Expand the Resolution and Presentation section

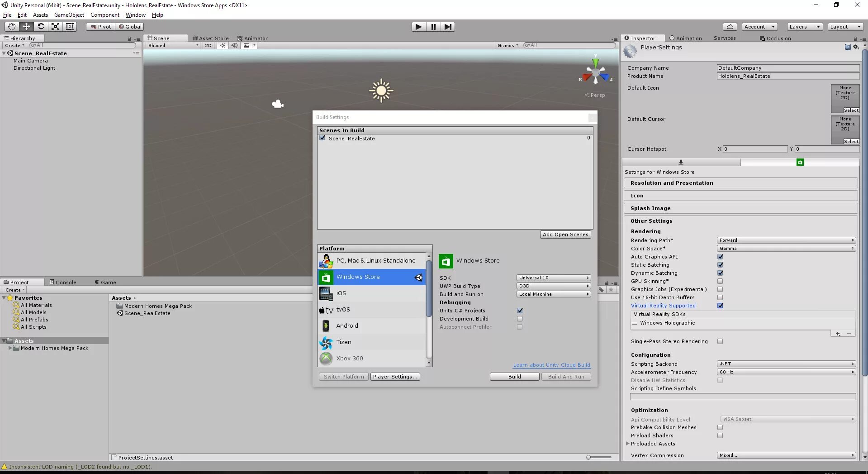click(740, 183)
